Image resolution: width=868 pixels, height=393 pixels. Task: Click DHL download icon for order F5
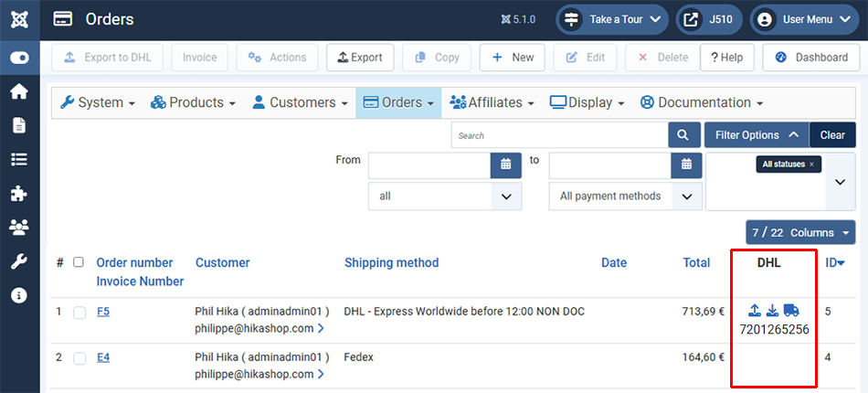tap(772, 310)
